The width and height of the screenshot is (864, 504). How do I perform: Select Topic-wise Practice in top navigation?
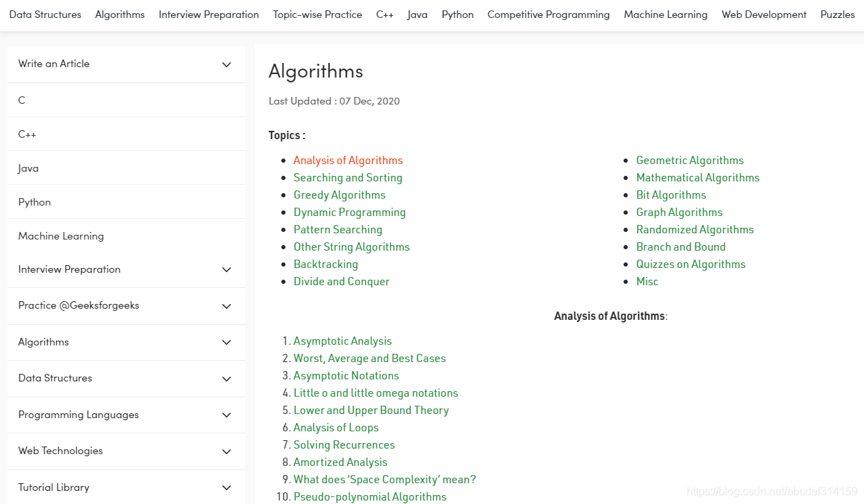tap(317, 15)
